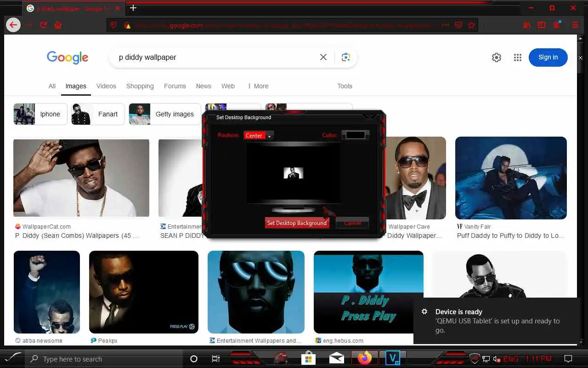Viewport: 588px width, 368px height.
Task: Open the ENG language indicator
Action: pos(510,359)
